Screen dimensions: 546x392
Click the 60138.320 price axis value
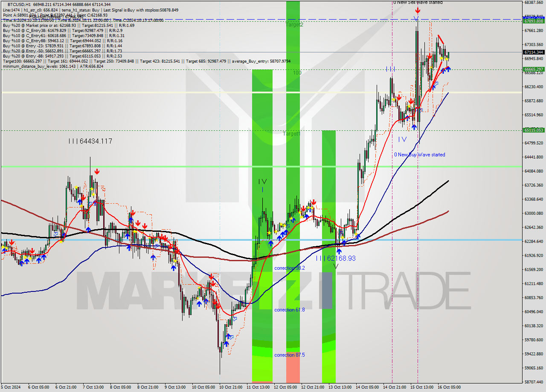534,326
